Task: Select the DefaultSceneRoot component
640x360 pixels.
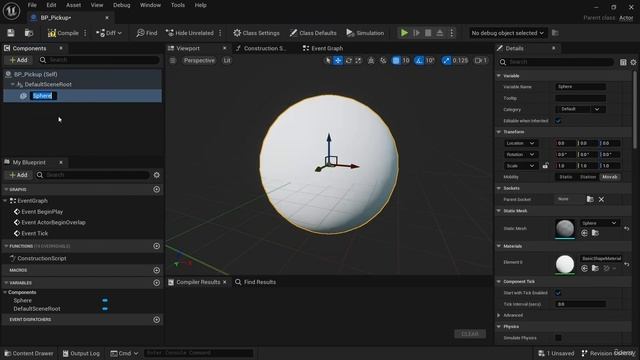Action: tap(48, 84)
